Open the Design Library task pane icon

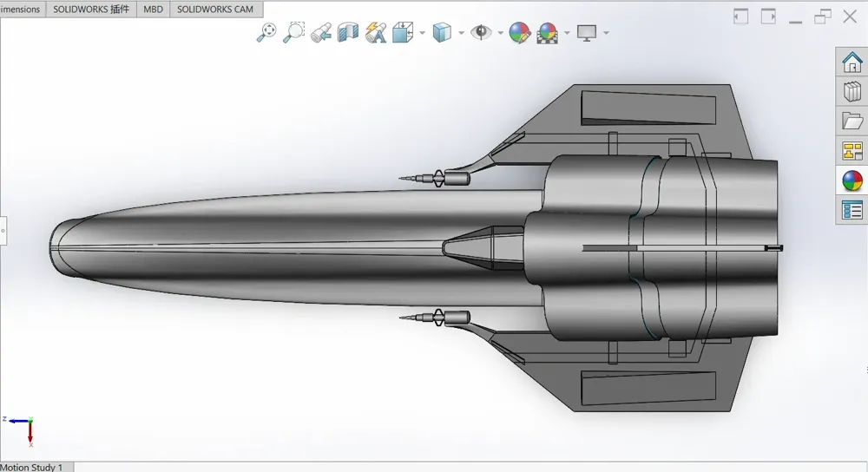[x=852, y=91]
